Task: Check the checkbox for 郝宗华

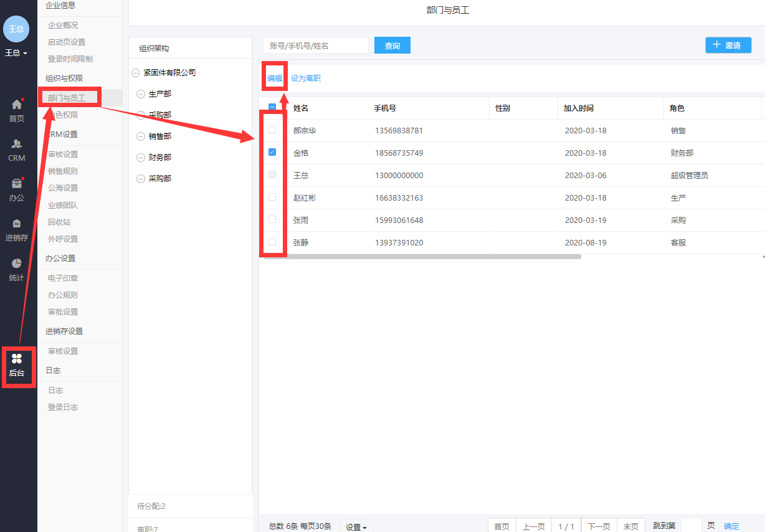Action: [272, 130]
